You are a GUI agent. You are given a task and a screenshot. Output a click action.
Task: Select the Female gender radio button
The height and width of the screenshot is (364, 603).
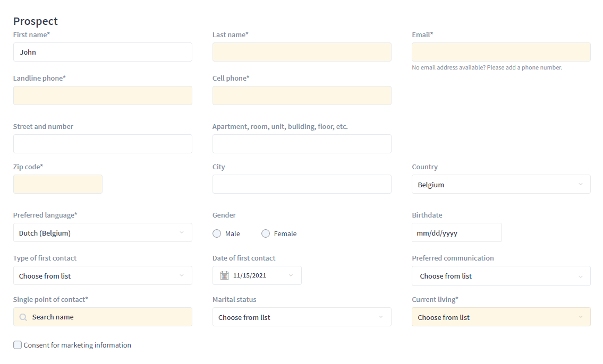click(265, 233)
